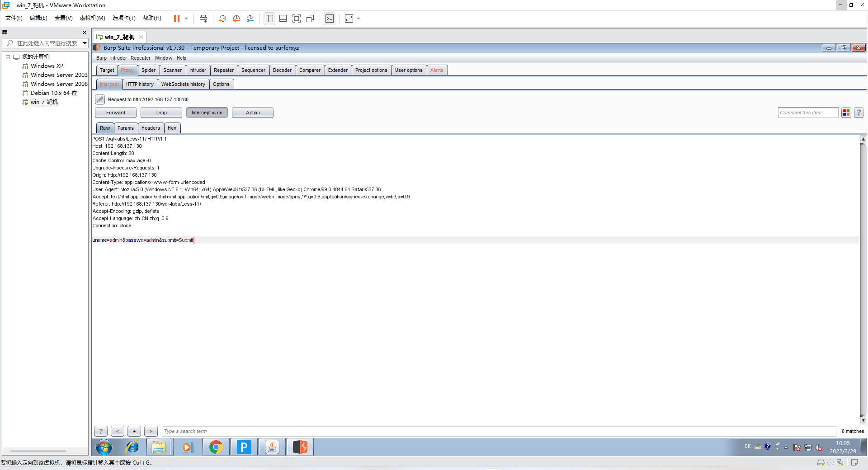Open the WebSockets history sub-tab
Image resolution: width=868 pixels, height=470 pixels.
pos(183,84)
